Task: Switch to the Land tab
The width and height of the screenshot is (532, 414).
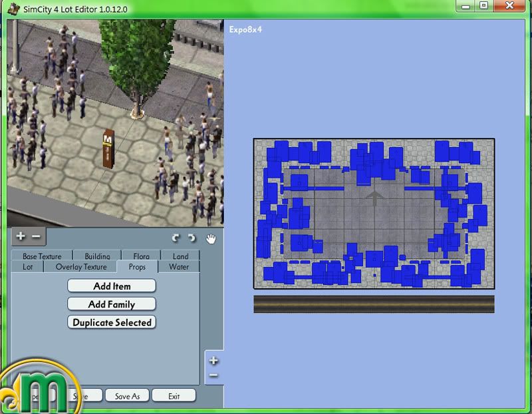Action: (x=180, y=256)
